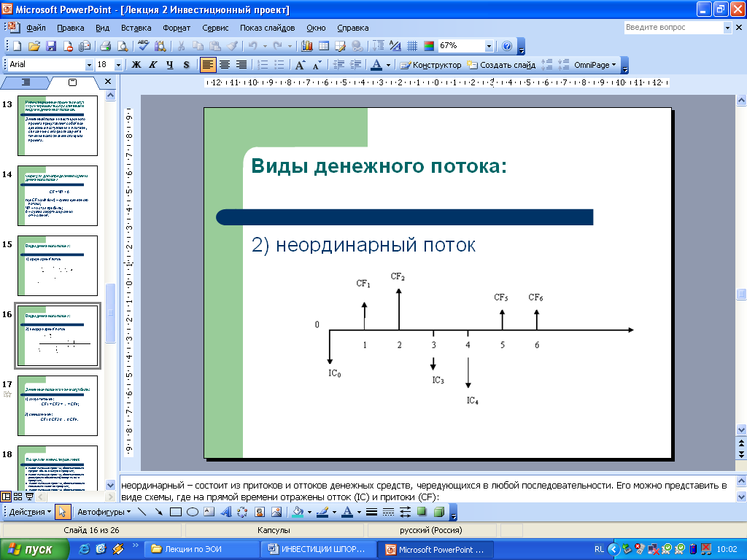747x560 pixels.
Task: Switch to the Slides thumbnail tab
Action: click(x=72, y=82)
